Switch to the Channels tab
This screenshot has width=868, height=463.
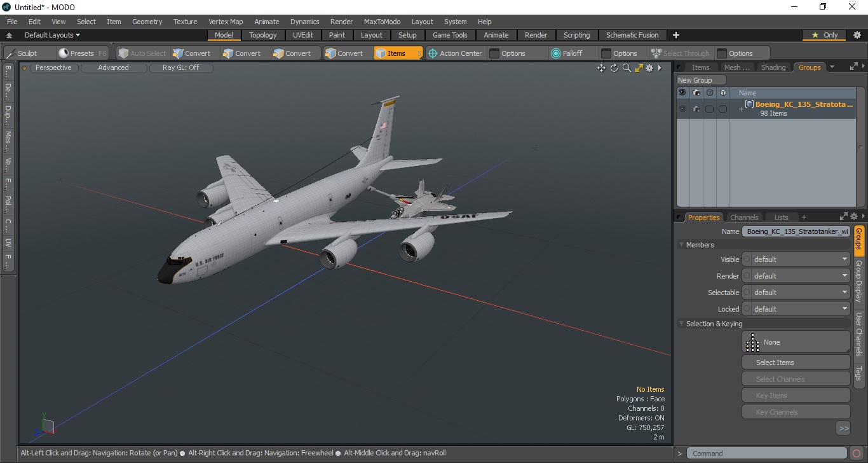point(743,218)
